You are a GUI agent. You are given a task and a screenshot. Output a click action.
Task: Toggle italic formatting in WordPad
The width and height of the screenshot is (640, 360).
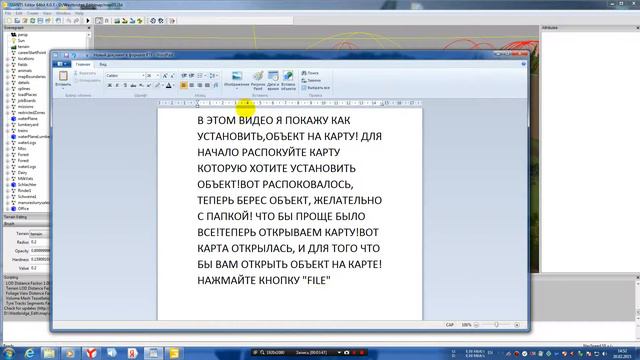pyautogui.click(x=117, y=85)
